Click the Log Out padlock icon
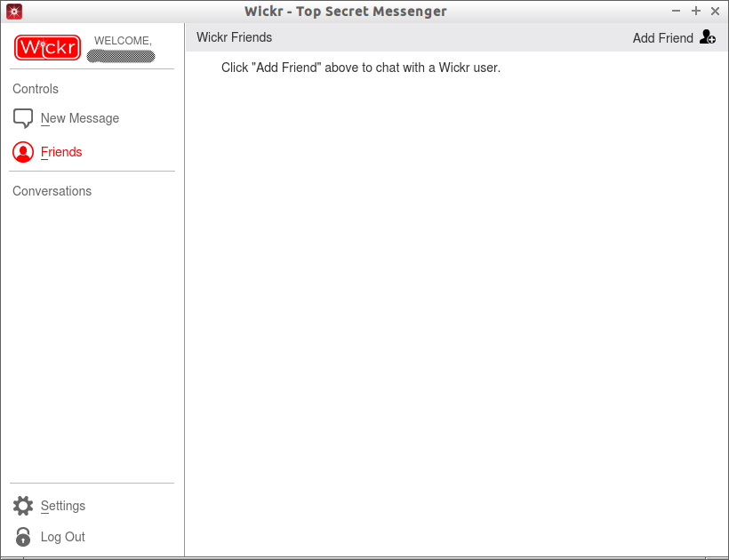 pos(23,537)
